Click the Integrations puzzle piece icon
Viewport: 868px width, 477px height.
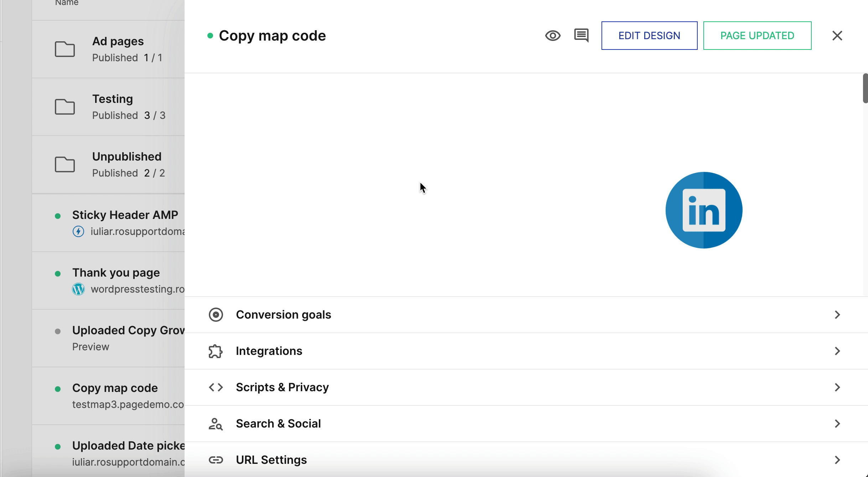tap(216, 351)
